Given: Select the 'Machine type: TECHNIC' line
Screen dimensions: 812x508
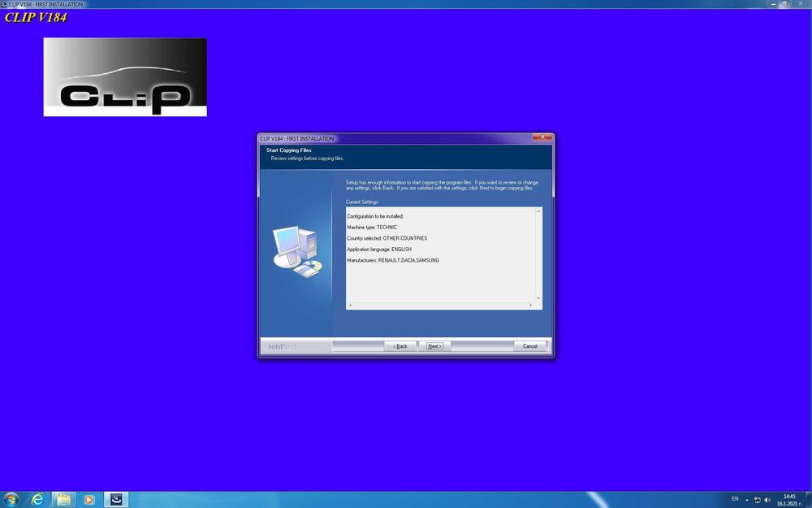Looking at the screenshot, I should point(372,228).
